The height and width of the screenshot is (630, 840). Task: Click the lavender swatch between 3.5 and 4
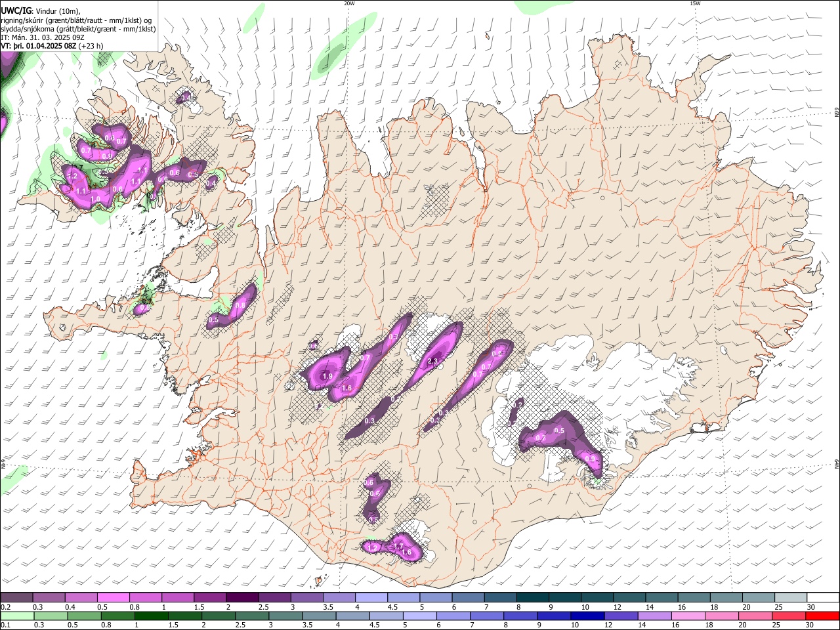click(338, 597)
